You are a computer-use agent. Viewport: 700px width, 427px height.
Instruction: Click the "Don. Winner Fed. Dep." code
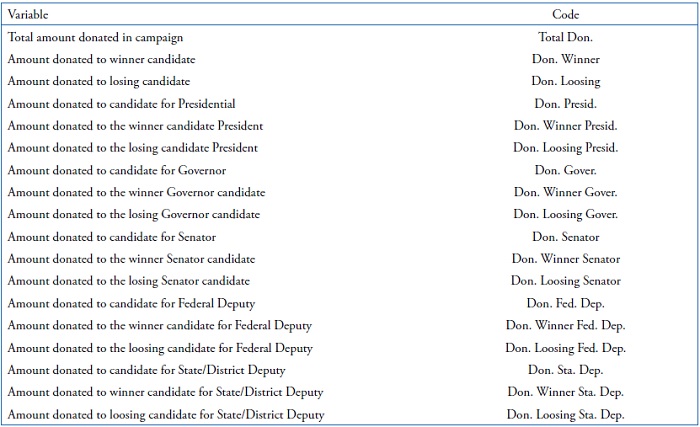565,325
